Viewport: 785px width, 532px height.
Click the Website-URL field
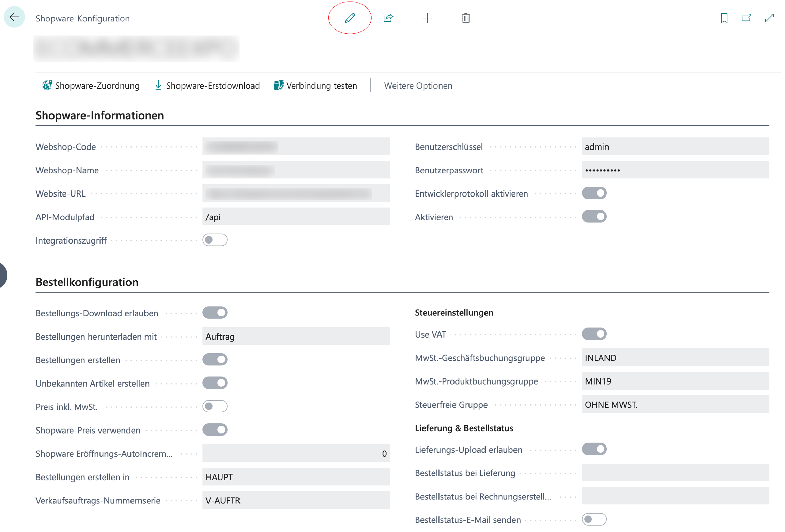click(296, 193)
